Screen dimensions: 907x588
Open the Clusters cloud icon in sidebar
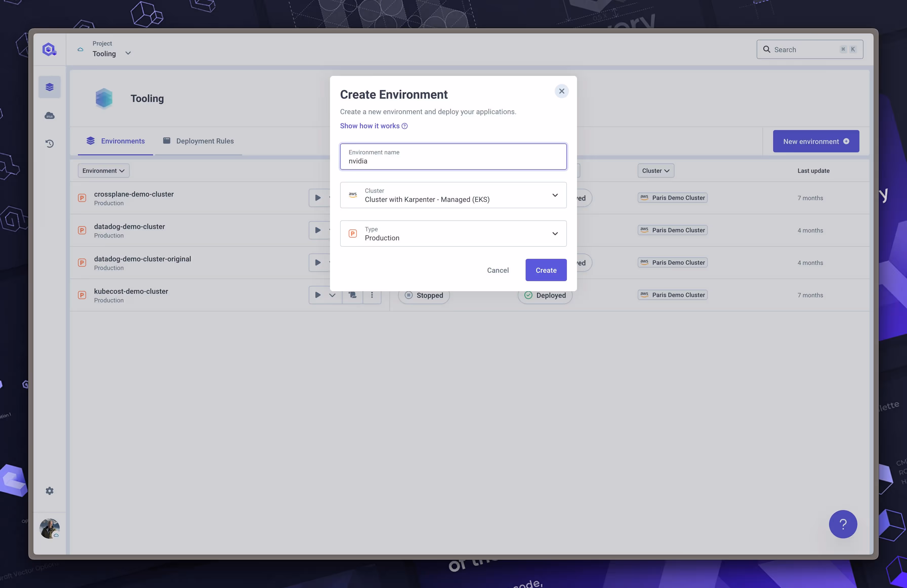pos(50,115)
